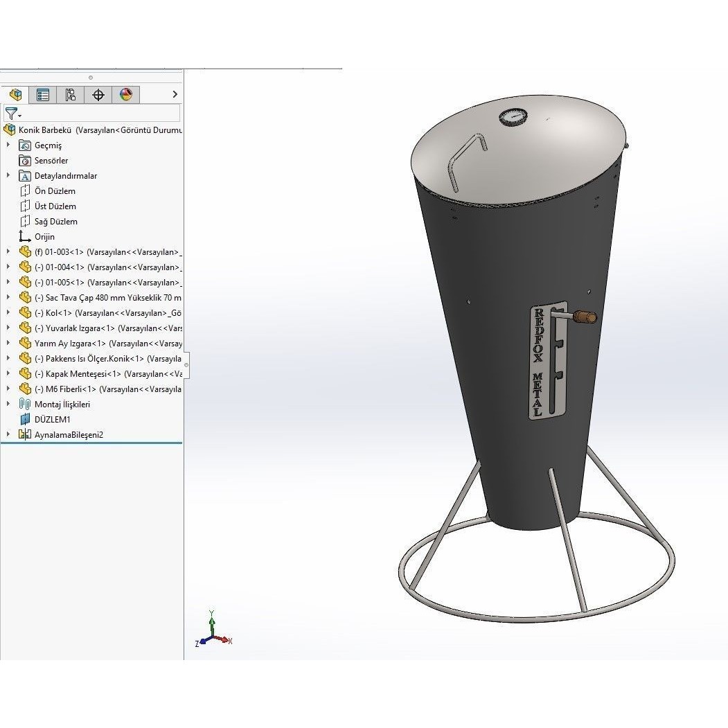This screenshot has width=728, height=728.
Task: Select the M6 Fiberli<1> part icon
Action: [25, 389]
